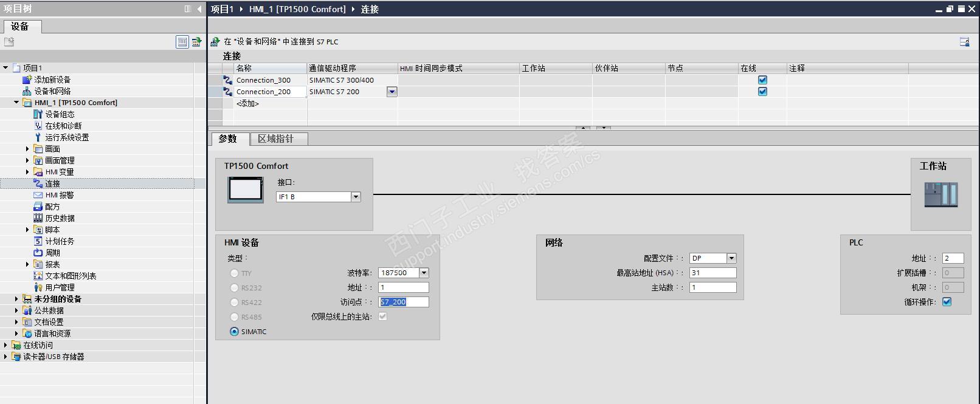The image size is (980, 404).
Task: Open the 配置文件 DP dropdown
Action: tap(731, 258)
